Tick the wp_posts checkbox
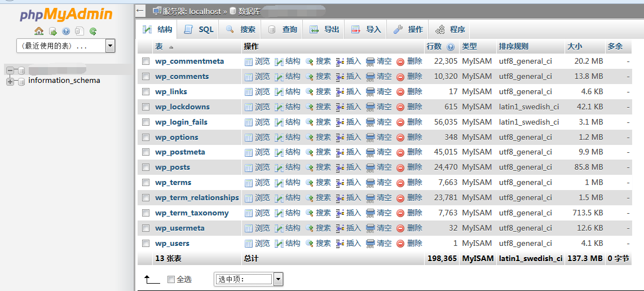Screen dimensions: 644x291 click(145, 167)
